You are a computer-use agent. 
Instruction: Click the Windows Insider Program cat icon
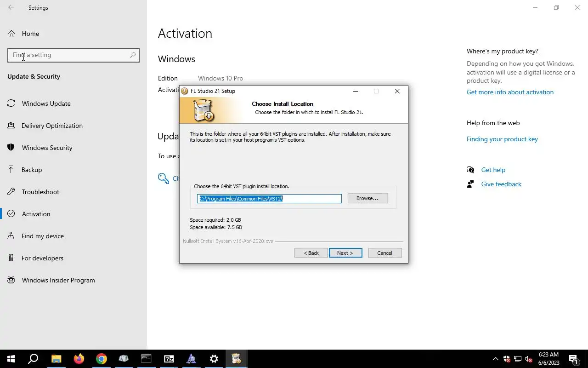(x=11, y=280)
